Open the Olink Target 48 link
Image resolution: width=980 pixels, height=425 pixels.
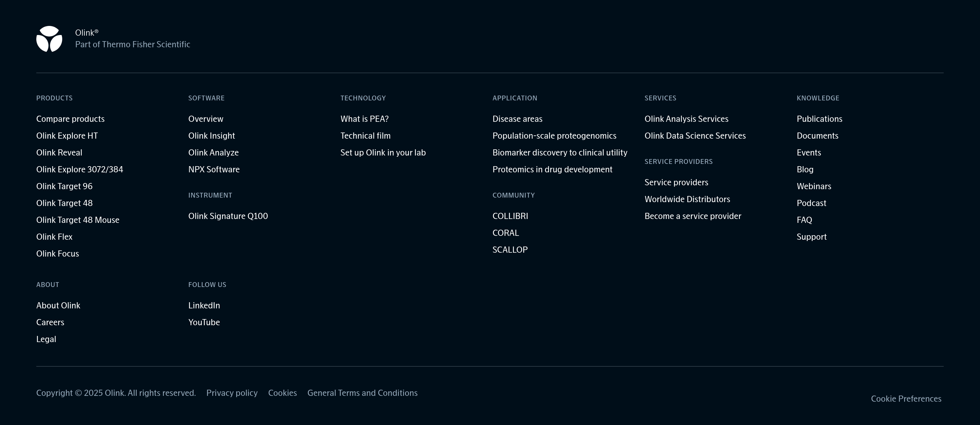click(64, 203)
